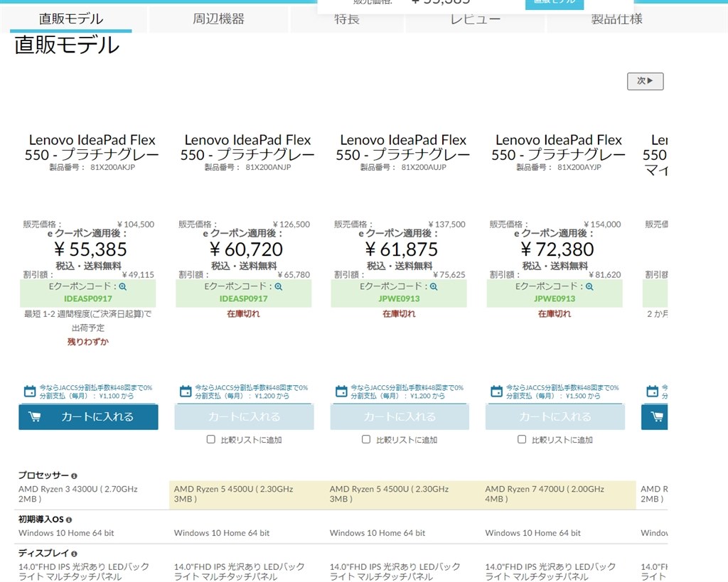Click calendar installment icon for ¥1,500 plan
This screenshot has height=582, width=728.
point(496,392)
